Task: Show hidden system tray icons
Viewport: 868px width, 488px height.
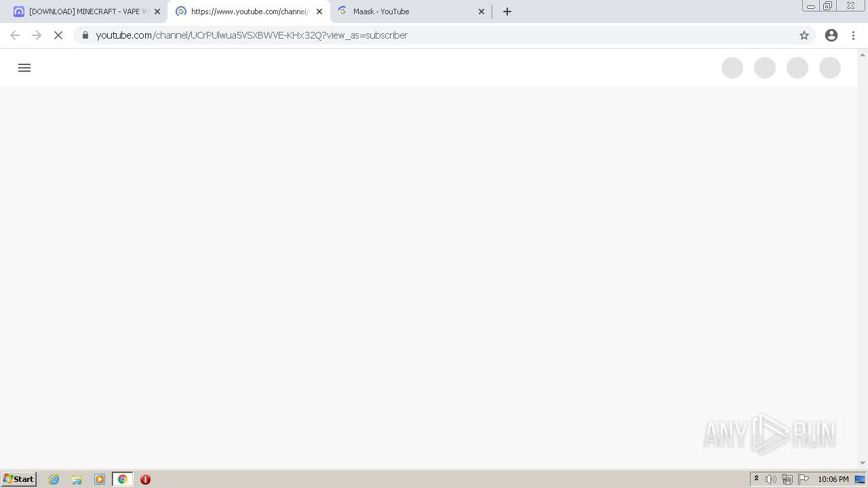Action: tap(756, 479)
